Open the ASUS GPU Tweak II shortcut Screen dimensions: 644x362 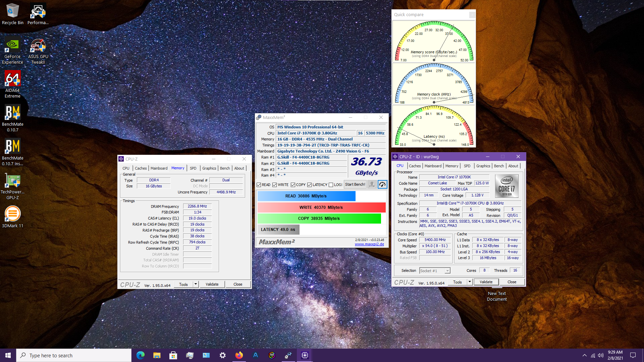tap(38, 51)
